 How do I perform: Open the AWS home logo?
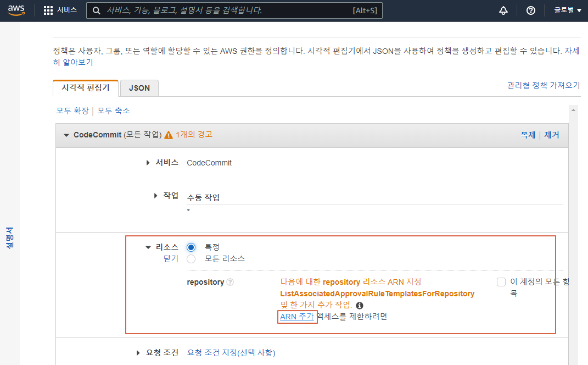(16, 10)
